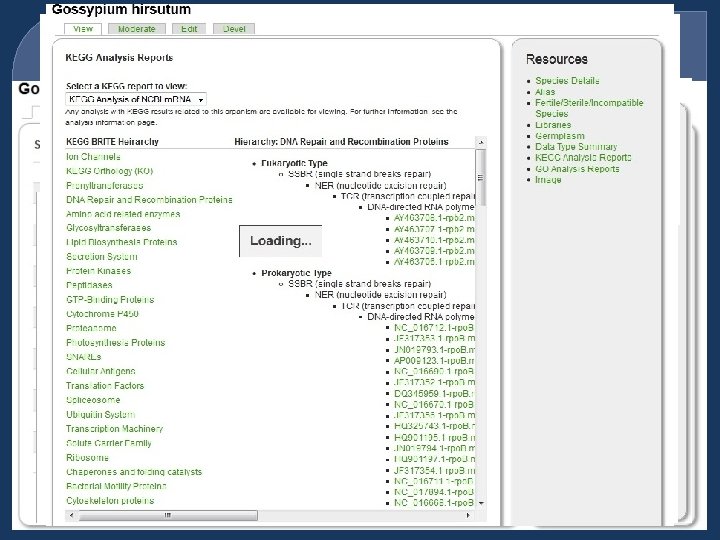This screenshot has width=720, height=540.
Task: Click horizontal scrollbar right arrow
Action: pos(468,515)
